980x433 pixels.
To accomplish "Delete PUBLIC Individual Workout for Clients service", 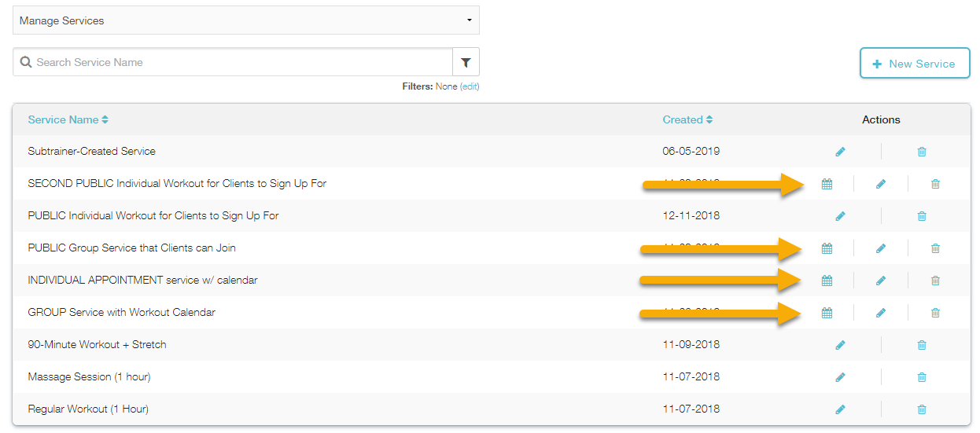I will [922, 216].
